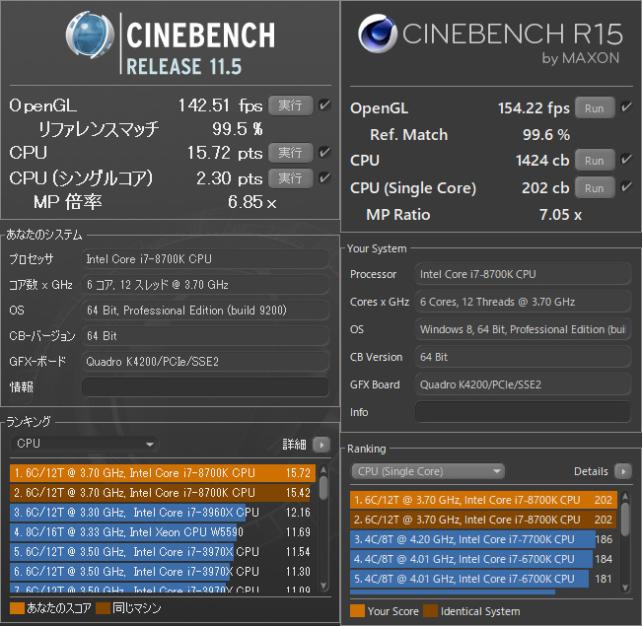Click the プロセッサ field in Cinebench 11.5

205,259
